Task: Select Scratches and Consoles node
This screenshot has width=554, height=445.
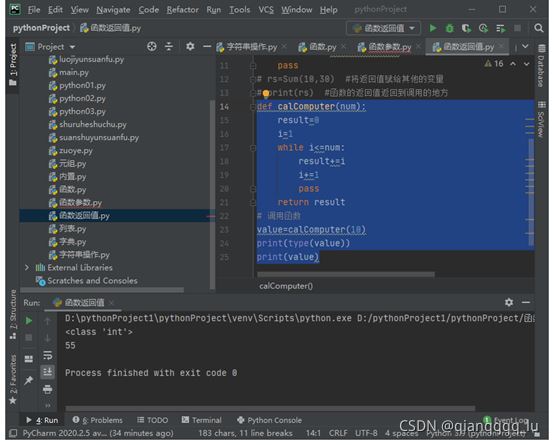Action: (92, 281)
